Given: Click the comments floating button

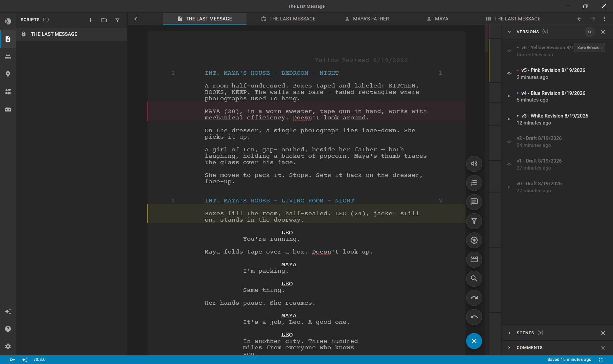Looking at the screenshot, I should (474, 202).
